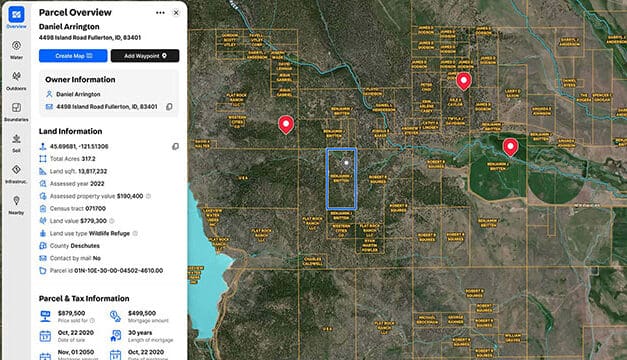Open the Infrastructure sidebar section

[x=16, y=174]
